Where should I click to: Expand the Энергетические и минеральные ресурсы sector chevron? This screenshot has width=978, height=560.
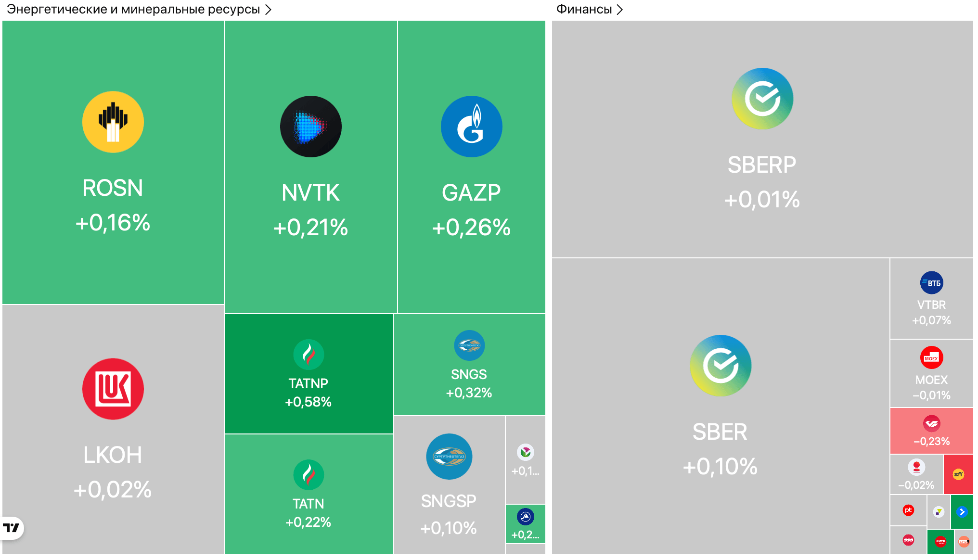269,10
